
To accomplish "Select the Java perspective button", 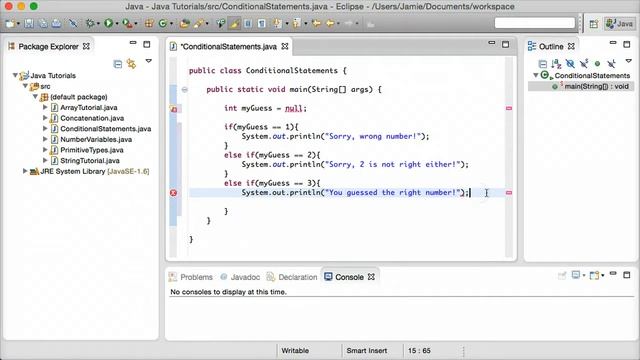I will click(619, 24).
